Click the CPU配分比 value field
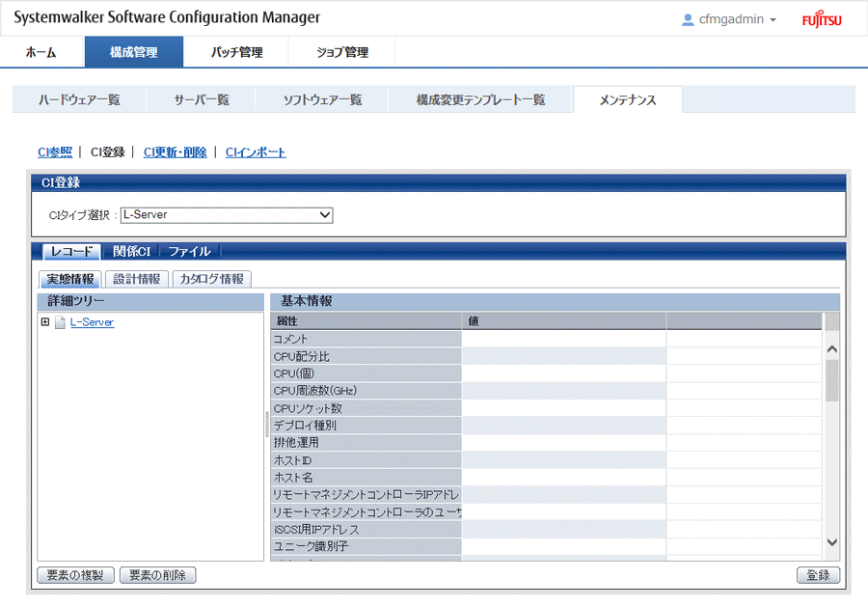 coord(563,356)
